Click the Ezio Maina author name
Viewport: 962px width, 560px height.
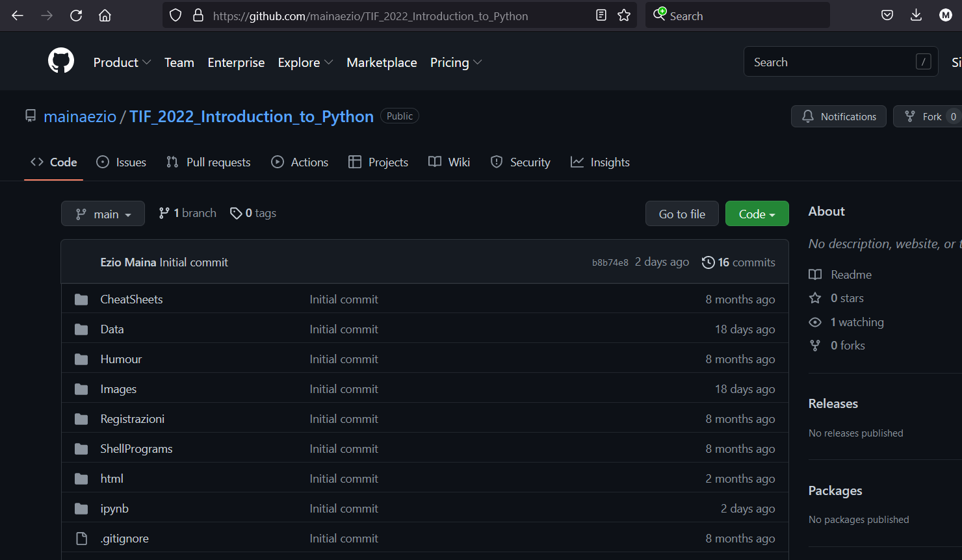(x=129, y=262)
